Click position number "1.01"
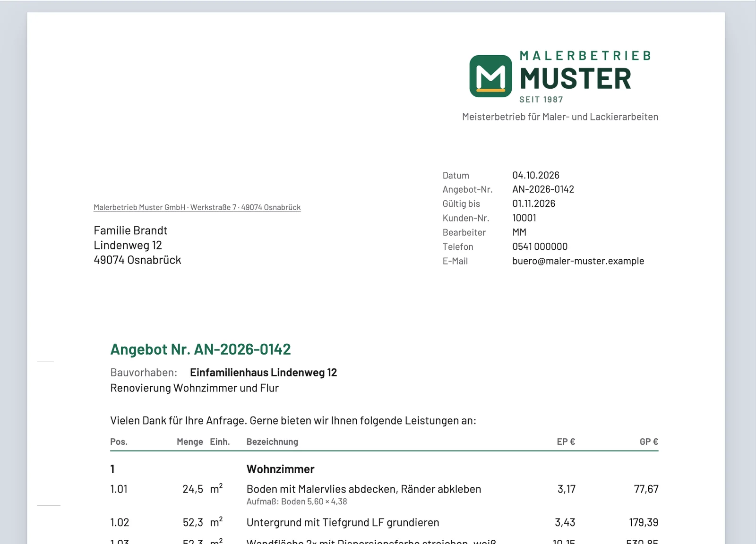Viewport: 756px width, 544px height. pyautogui.click(x=119, y=489)
